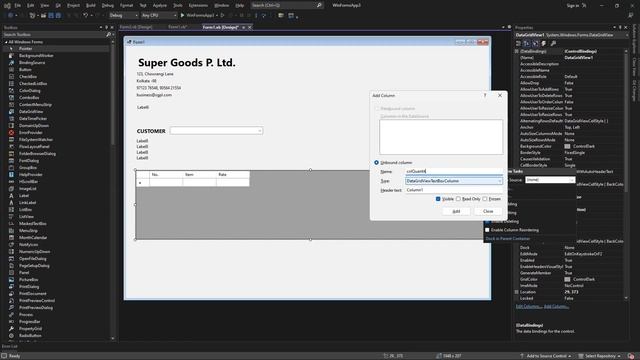Open the Properties object selector dropdown
The width and height of the screenshot is (640, 360).
point(627,35)
